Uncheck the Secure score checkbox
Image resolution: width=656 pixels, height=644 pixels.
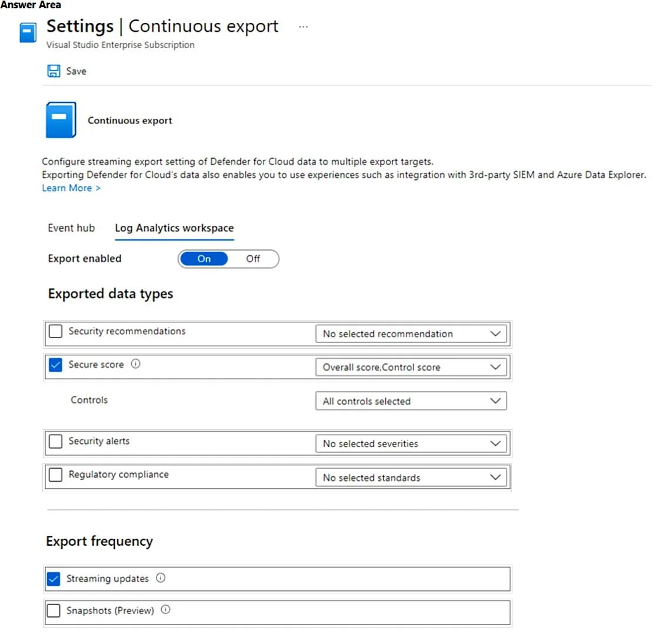(x=56, y=365)
